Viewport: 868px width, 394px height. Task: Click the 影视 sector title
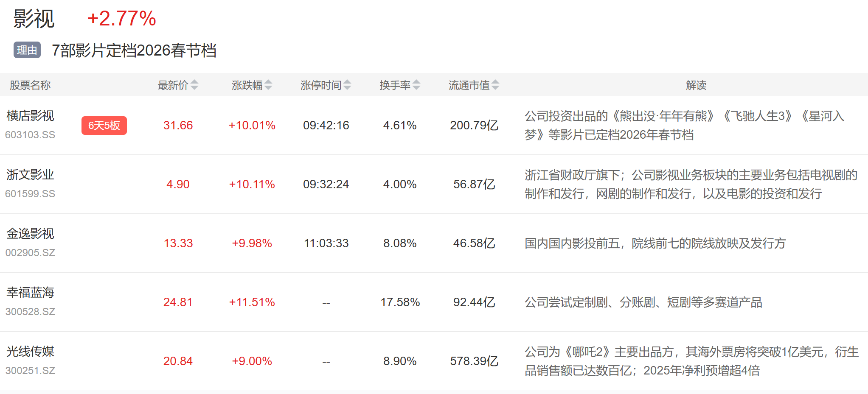coord(34,19)
